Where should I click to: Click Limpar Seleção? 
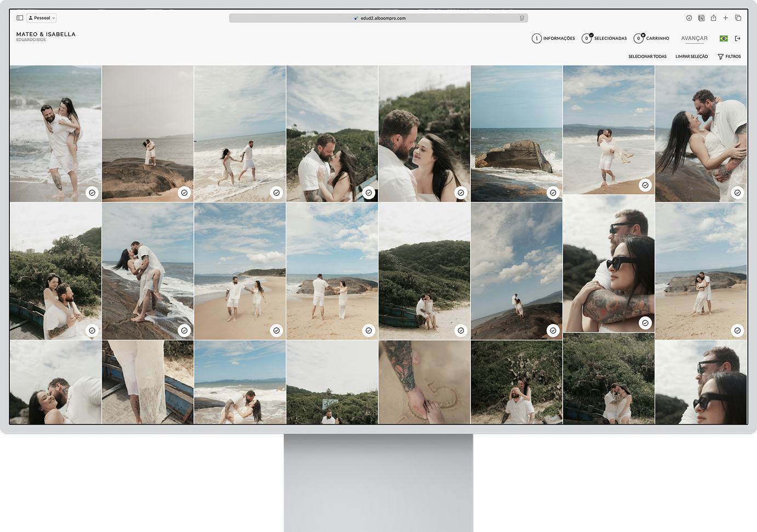tap(691, 56)
